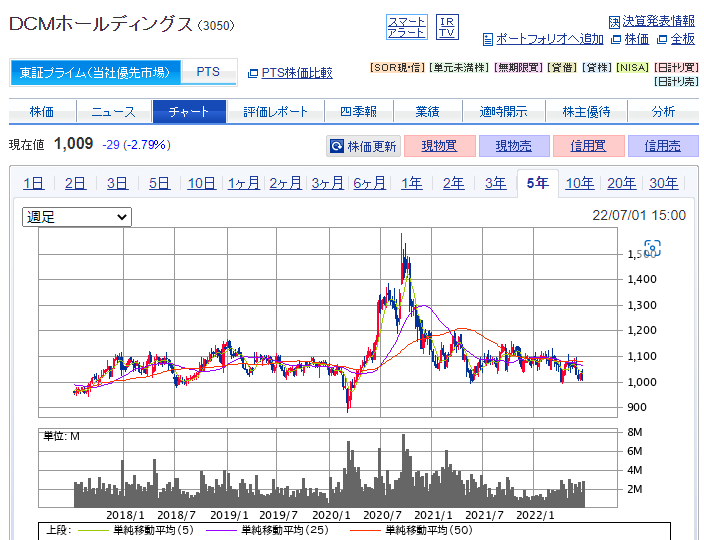Select the 3日 chart period
704x540 pixels.
pyautogui.click(x=118, y=183)
